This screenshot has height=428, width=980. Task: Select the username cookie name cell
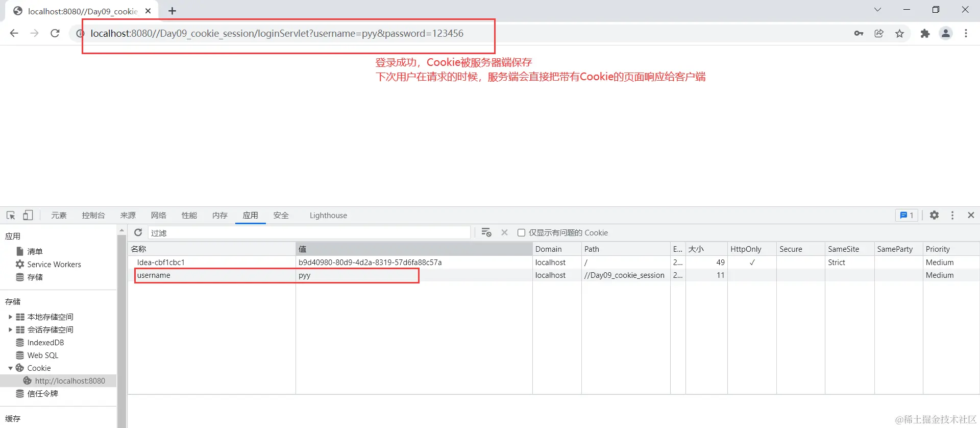tap(212, 275)
